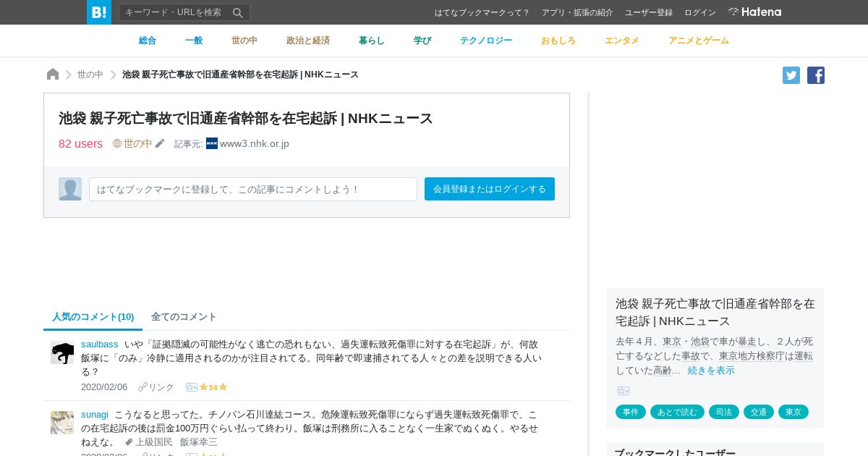The height and width of the screenshot is (456, 868).
Task: Focus the keyword/URL search field
Action: pos(174,12)
